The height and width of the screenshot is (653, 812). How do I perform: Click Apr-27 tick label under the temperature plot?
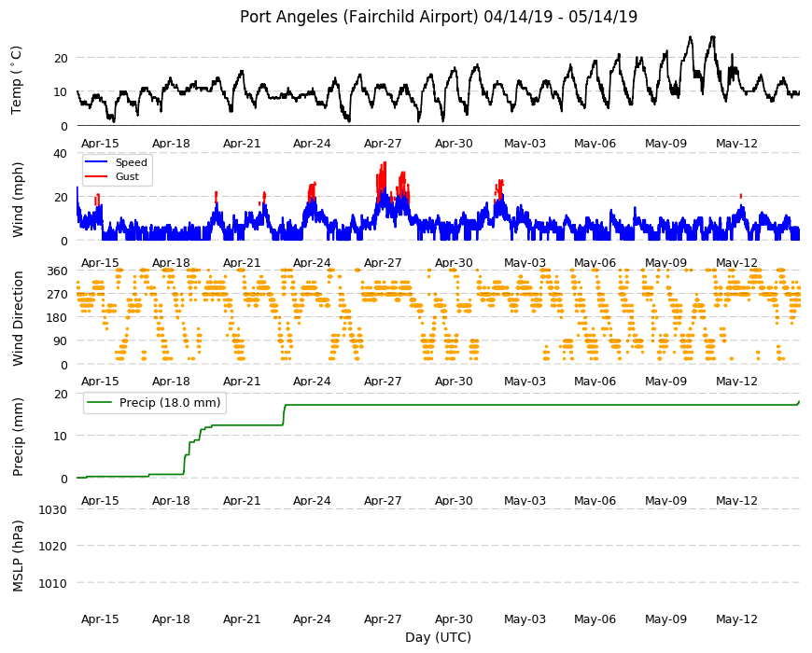383,144
